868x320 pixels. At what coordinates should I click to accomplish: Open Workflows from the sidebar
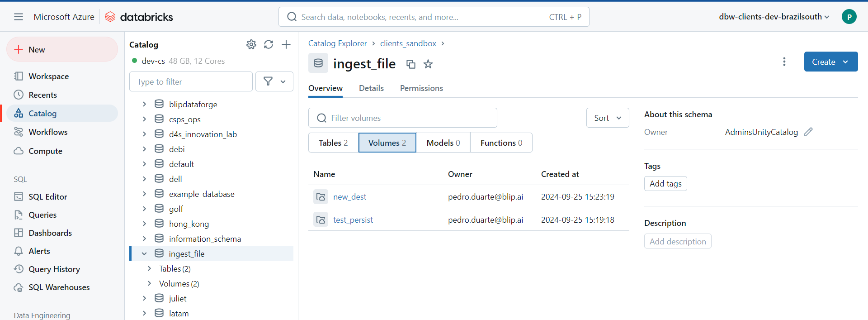62,132
